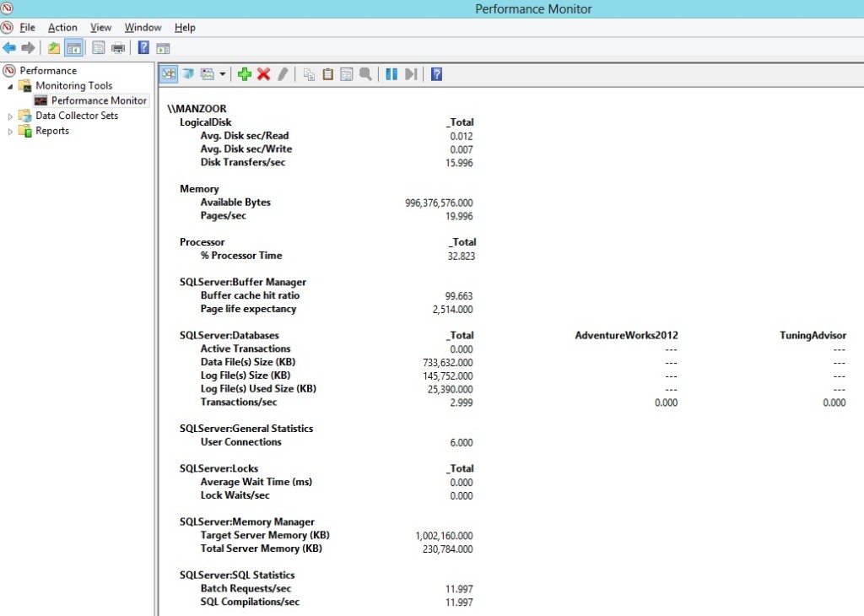The image size is (864, 616).
Task: Open Help in the monitor toolbar
Action: [x=436, y=73]
